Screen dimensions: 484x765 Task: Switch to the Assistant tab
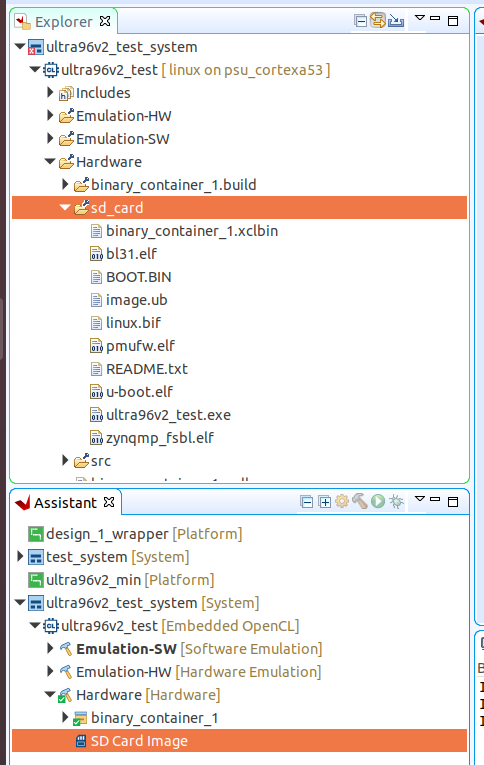pyautogui.click(x=65, y=503)
